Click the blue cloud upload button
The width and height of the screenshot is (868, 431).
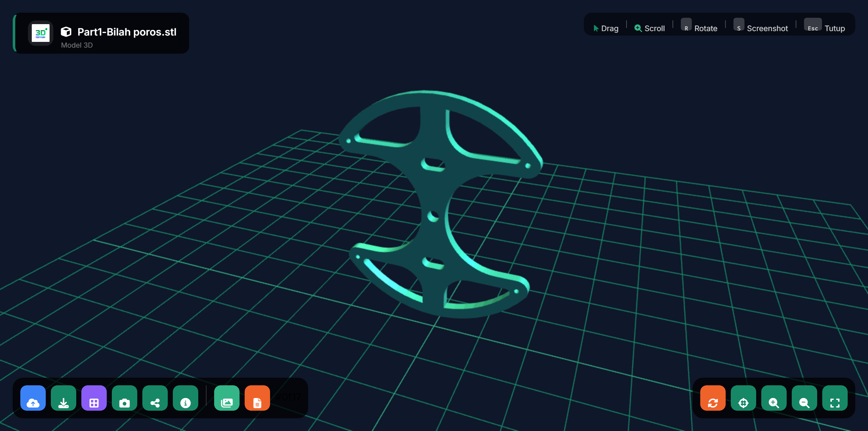pyautogui.click(x=33, y=398)
